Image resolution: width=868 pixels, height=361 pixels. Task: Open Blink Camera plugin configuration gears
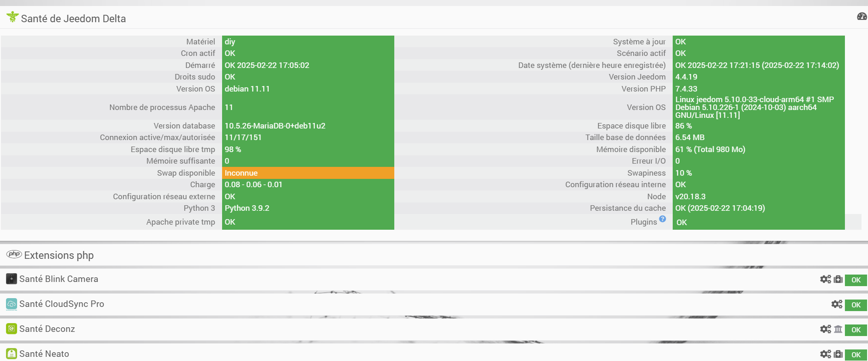[x=825, y=279]
